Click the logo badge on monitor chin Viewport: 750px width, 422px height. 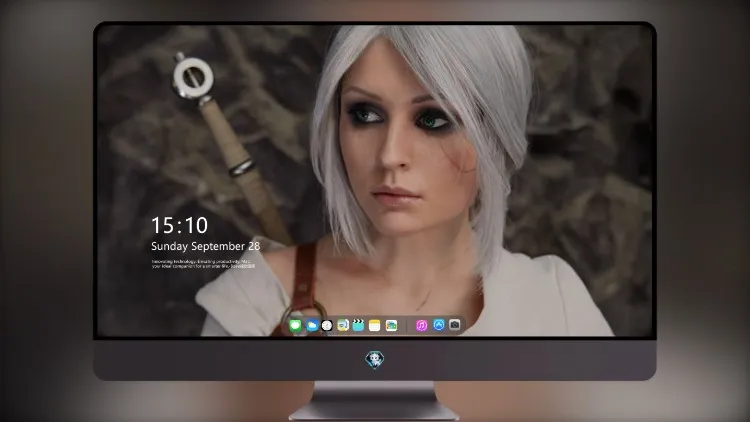click(375, 360)
